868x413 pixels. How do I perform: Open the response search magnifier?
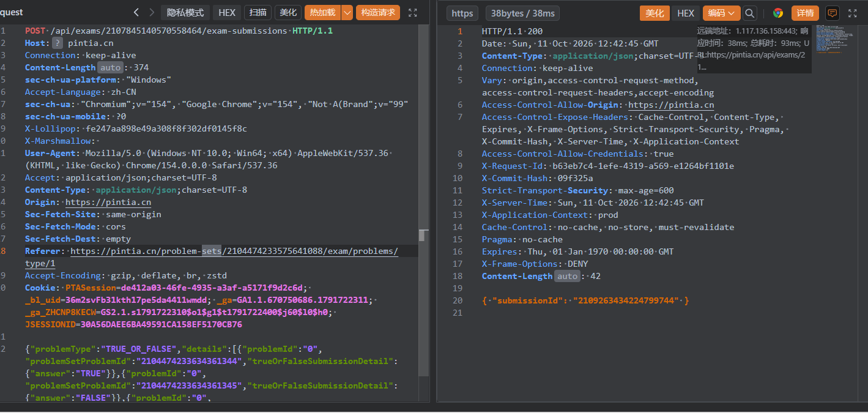pos(750,13)
